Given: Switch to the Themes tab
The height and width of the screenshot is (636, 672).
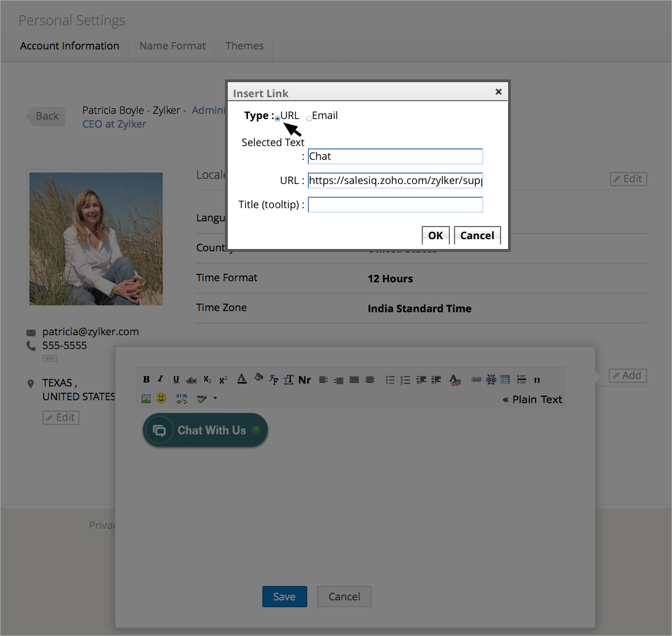Looking at the screenshot, I should coord(244,46).
